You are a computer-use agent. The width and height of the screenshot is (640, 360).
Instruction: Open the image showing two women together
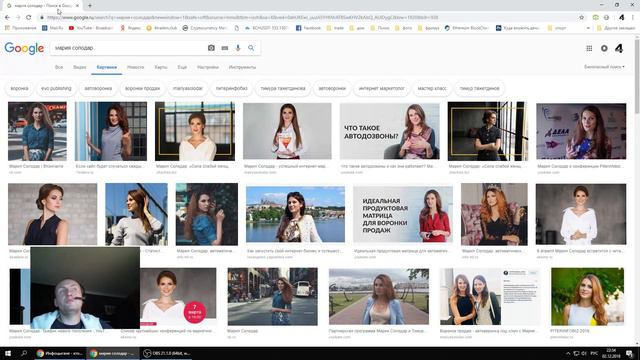coord(490,297)
